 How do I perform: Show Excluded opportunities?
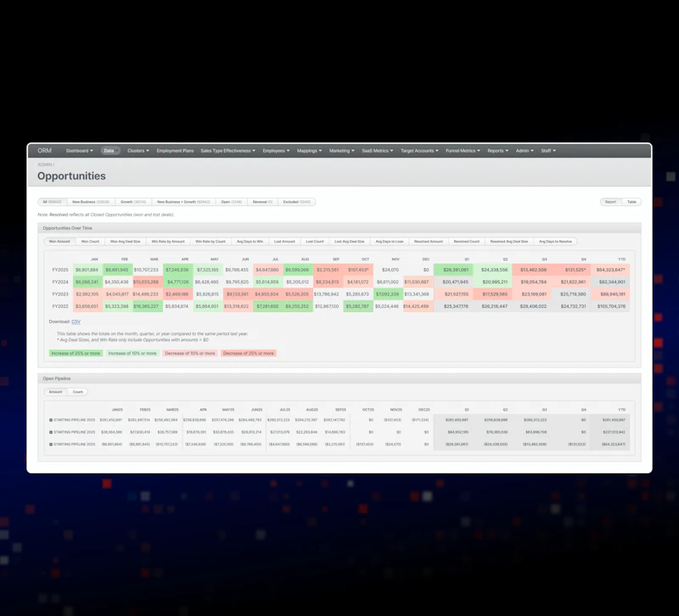[x=296, y=202]
